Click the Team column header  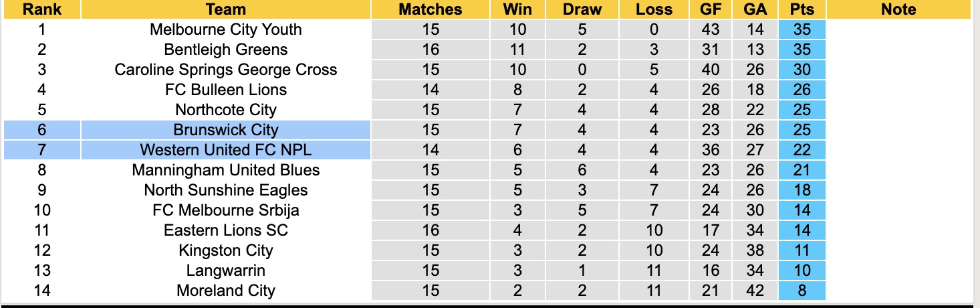(x=226, y=9)
